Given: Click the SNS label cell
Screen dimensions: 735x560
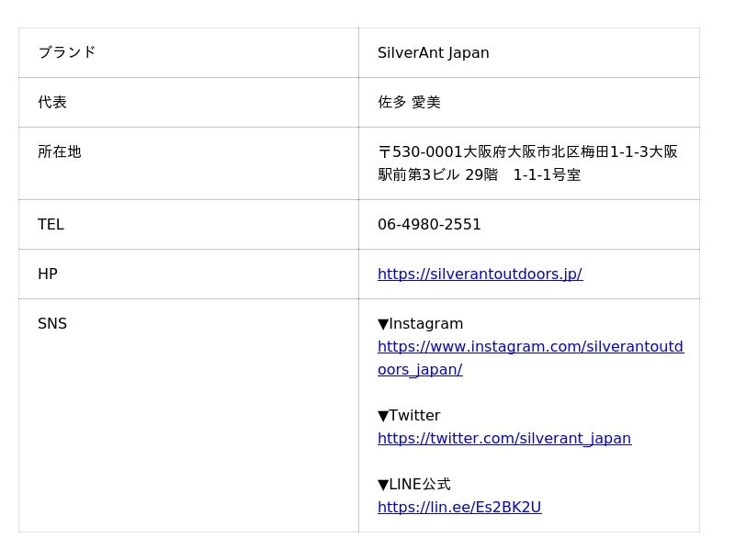Looking at the screenshot, I should point(52,323).
